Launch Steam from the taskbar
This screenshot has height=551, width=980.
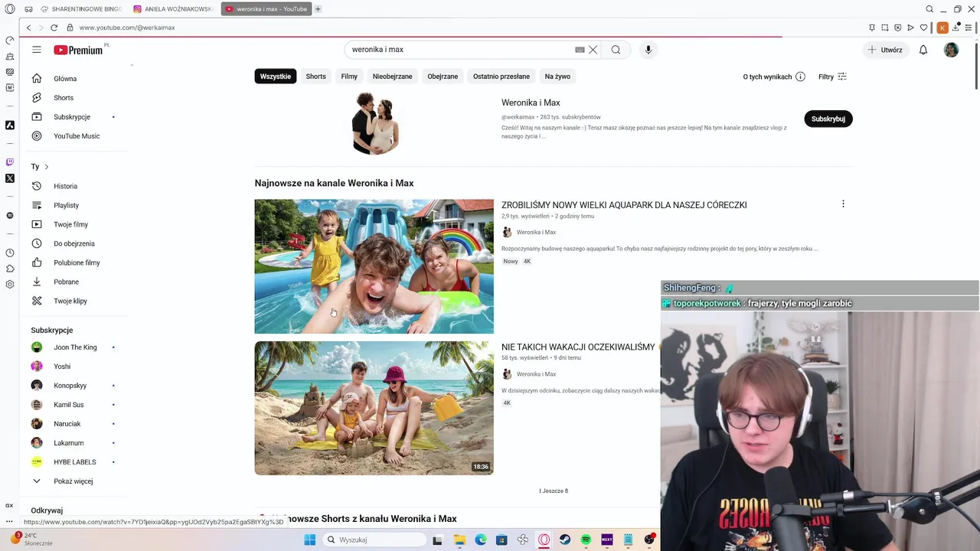[565, 540]
